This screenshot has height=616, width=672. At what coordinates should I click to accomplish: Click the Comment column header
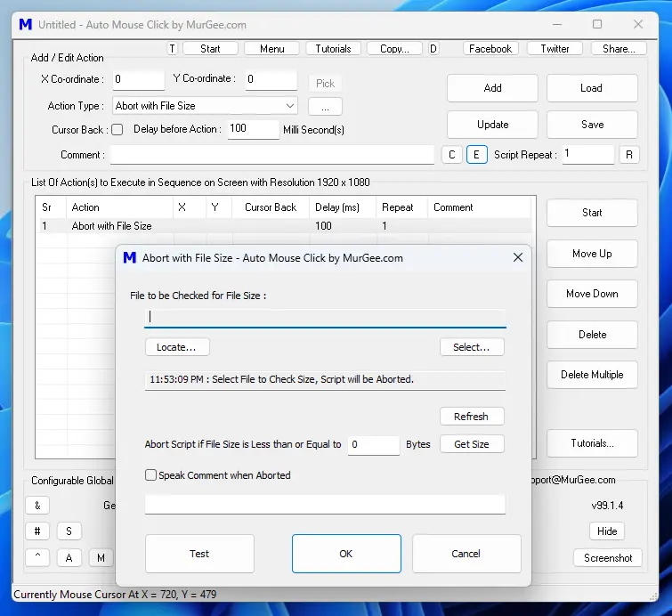coord(479,207)
